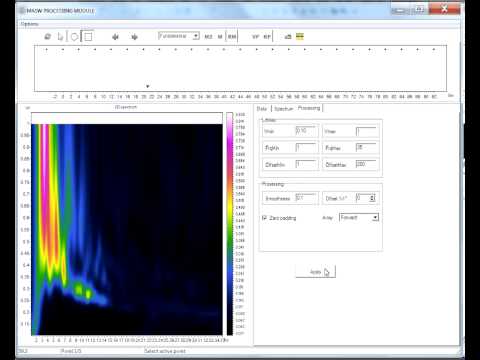Click the Smoothness input field
This screenshot has width=480, height=360.
305,198
